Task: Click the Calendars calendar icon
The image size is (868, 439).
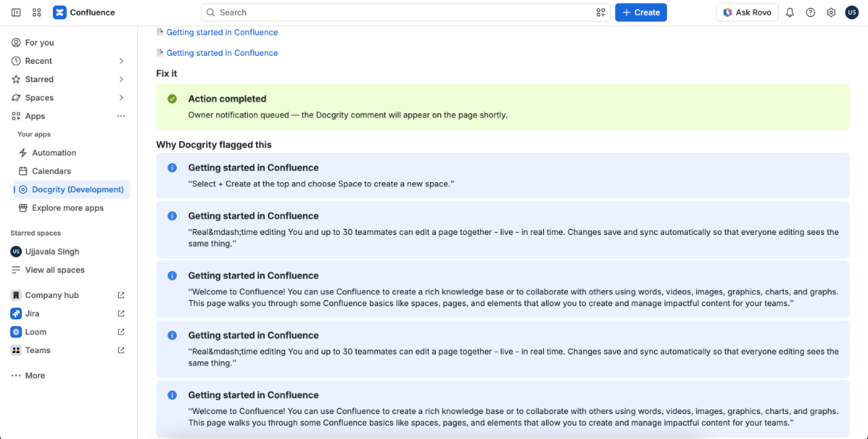Action: 23,171
